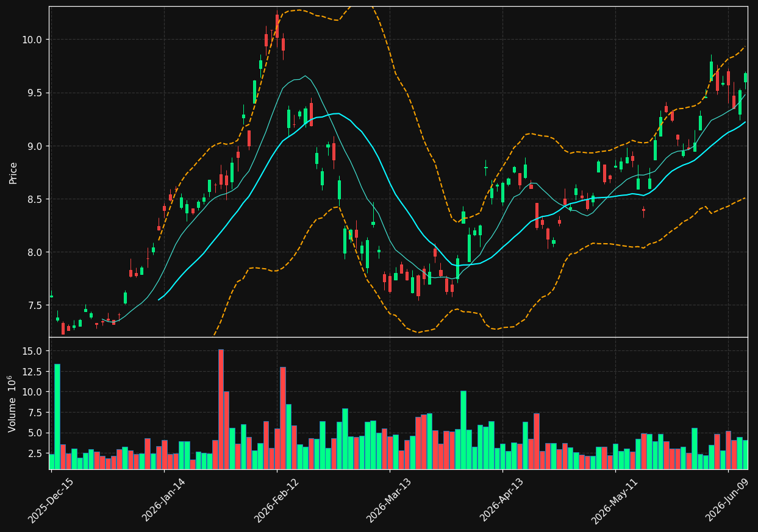The width and height of the screenshot is (758, 532).
Task: Click the 10.0 volume axis tick
Action: click(33, 392)
